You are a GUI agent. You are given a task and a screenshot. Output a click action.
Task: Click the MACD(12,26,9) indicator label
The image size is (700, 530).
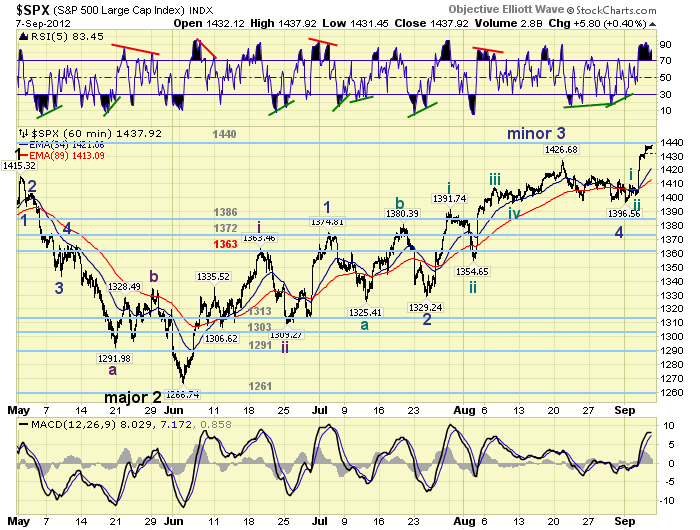[75, 424]
